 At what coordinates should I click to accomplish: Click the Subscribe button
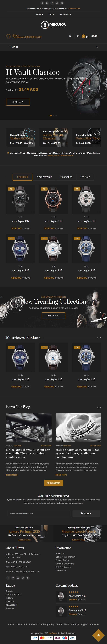coord(86,514)
